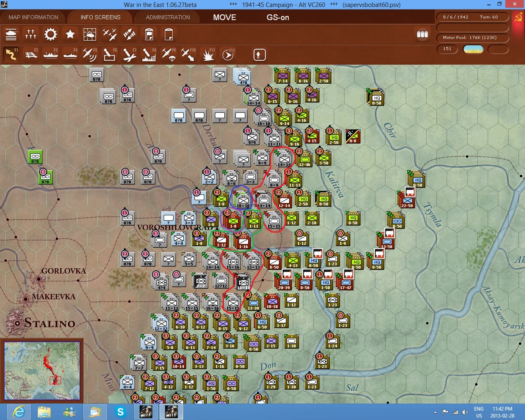Open the INFO SCREENS tab
This screenshot has height=420, width=525.
(x=100, y=17)
